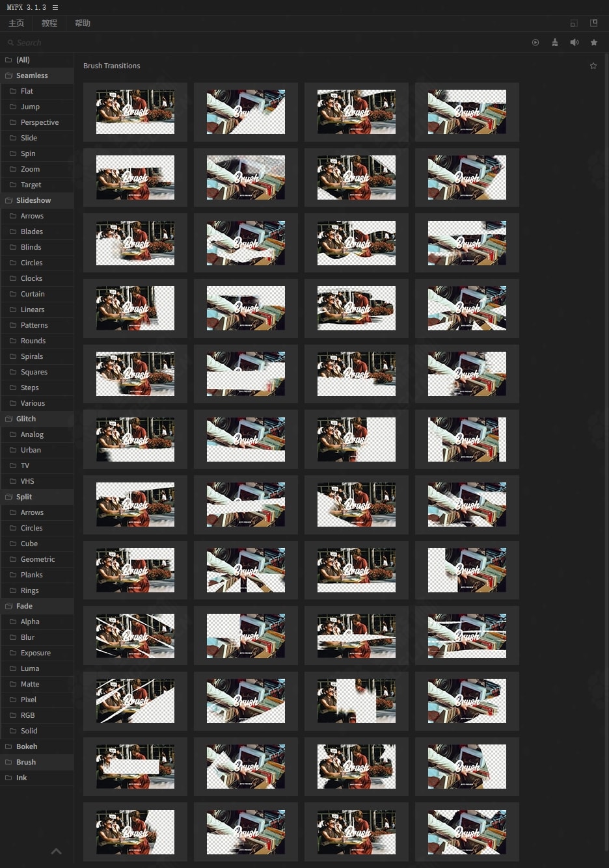Click the folder icon next to Target
This screenshot has width=609, height=868.
(13, 185)
